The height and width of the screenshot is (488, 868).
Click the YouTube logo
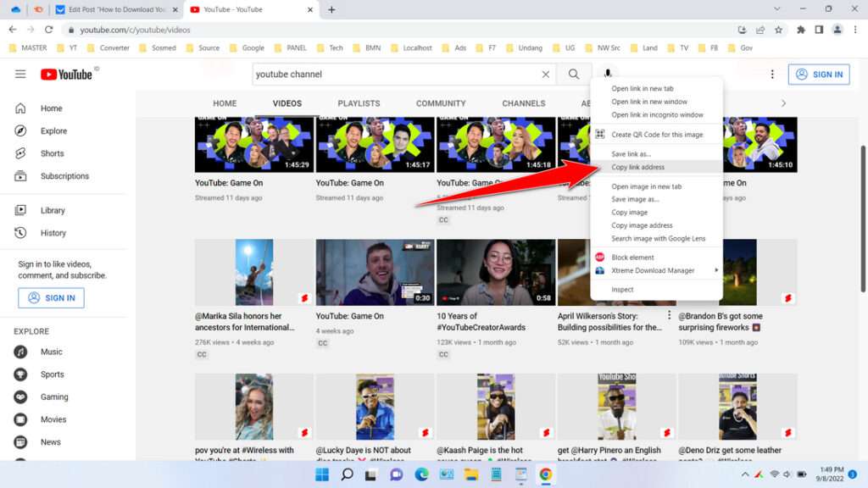(x=66, y=75)
